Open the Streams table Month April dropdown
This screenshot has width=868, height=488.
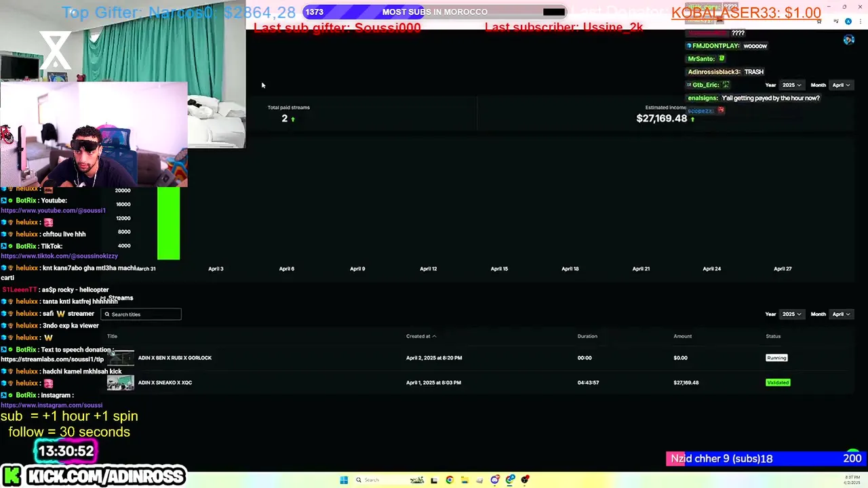pos(841,314)
